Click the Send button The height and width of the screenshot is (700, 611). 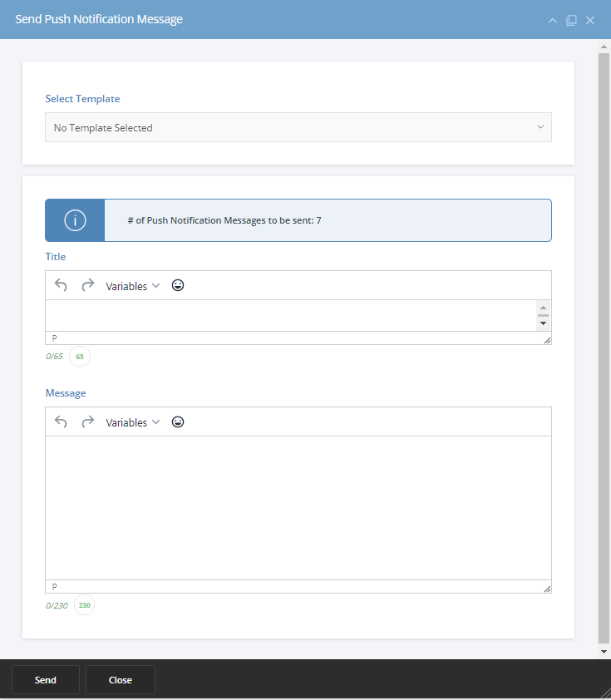click(x=46, y=680)
